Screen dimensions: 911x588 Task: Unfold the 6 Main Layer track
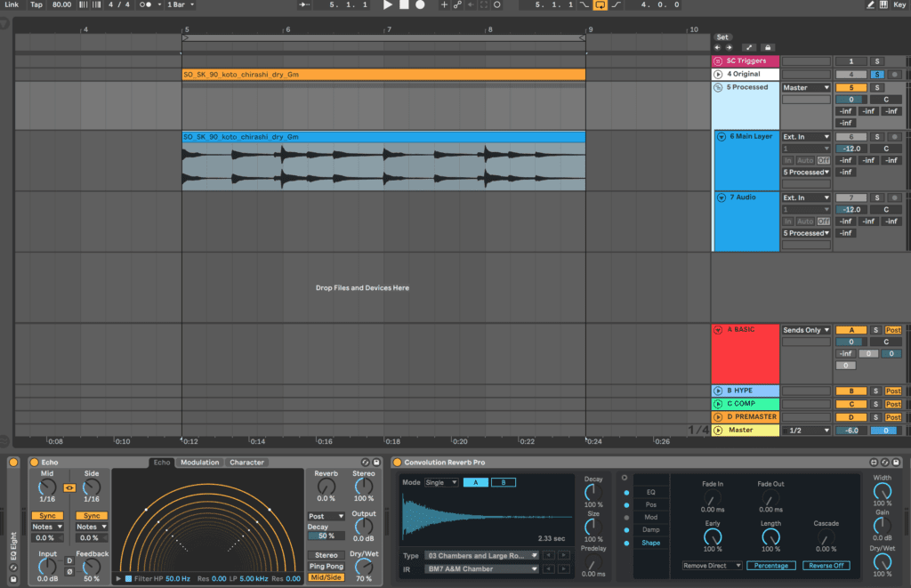(x=722, y=137)
